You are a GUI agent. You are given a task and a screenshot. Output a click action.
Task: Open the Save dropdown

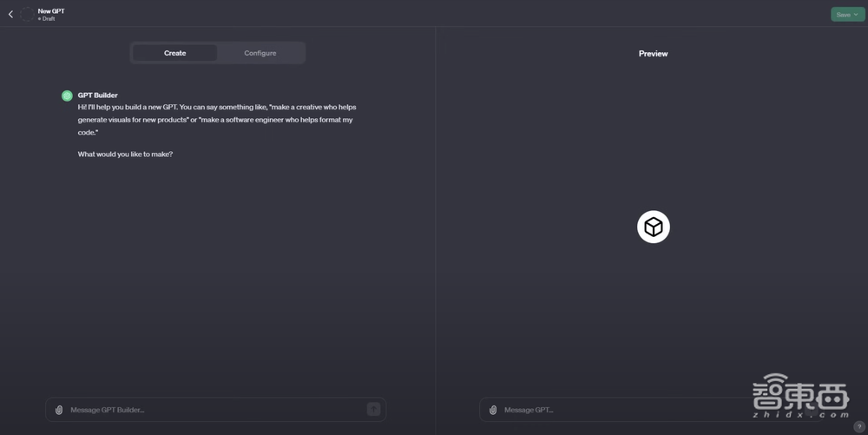[x=847, y=14]
